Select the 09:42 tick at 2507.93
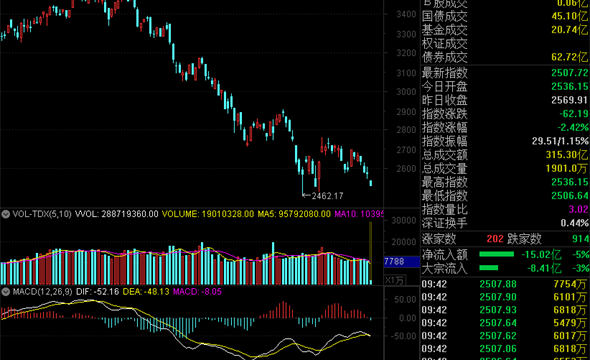Viewport: 590px width, 360px height. point(504,310)
